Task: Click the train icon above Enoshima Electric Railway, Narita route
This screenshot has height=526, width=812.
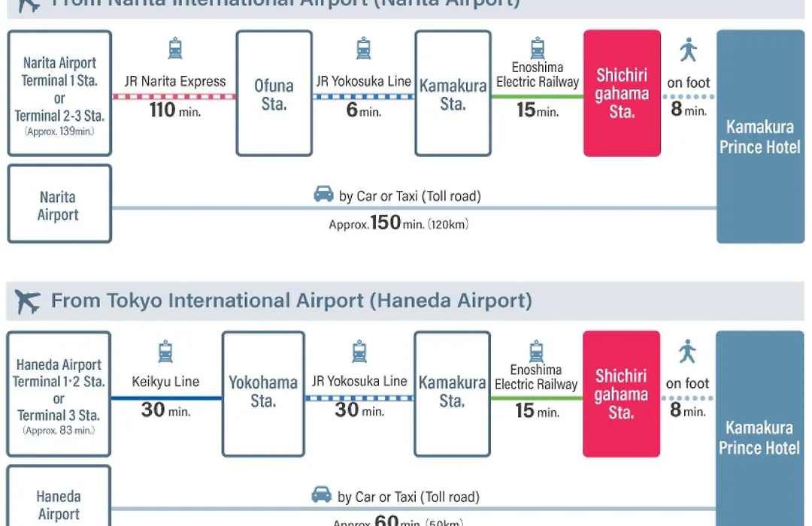Action: coord(538,48)
